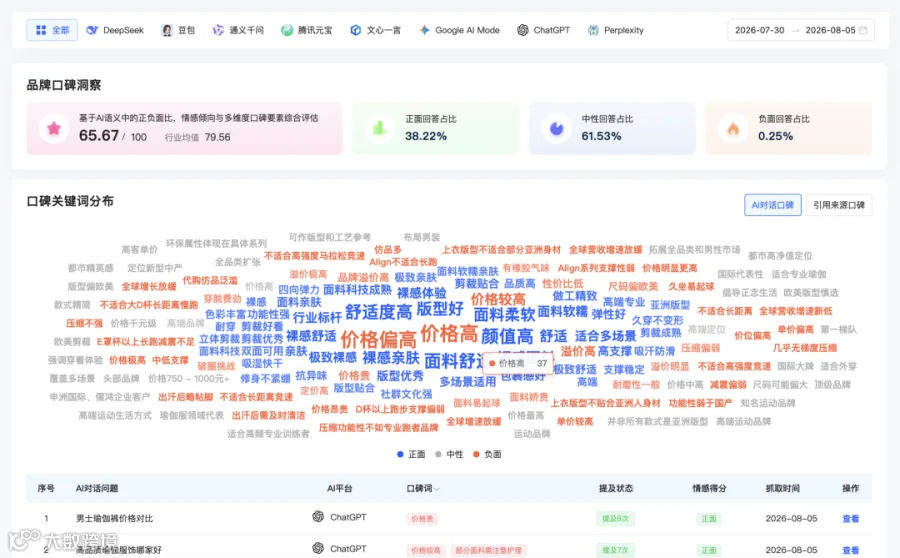Expand the 口碑词 column filter dropdown
The width and height of the screenshot is (900, 558).
[x=437, y=489]
